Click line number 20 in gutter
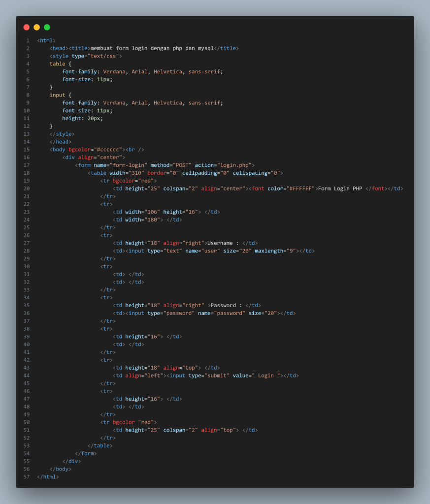Screen dimensions: 430x504 tap(27, 189)
